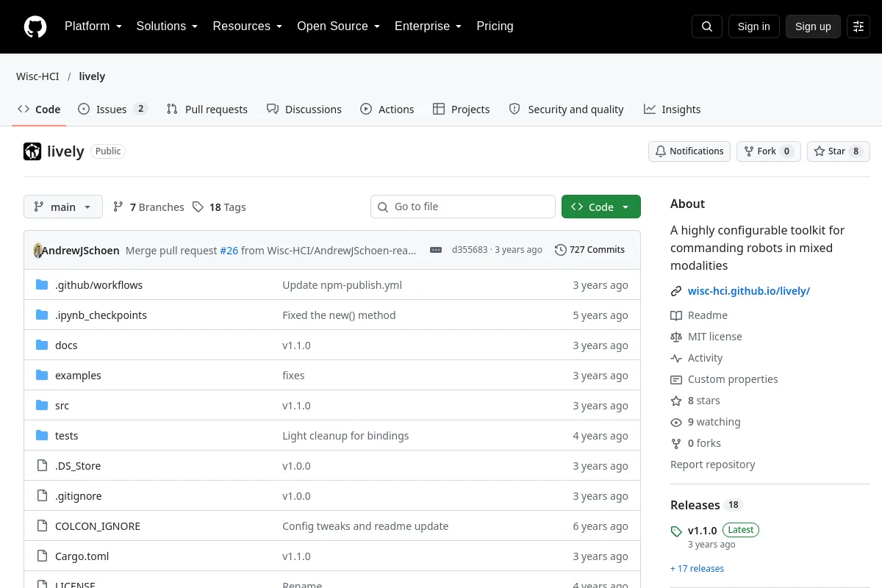Click the docs folder icon
882x588 pixels.
[42, 345]
